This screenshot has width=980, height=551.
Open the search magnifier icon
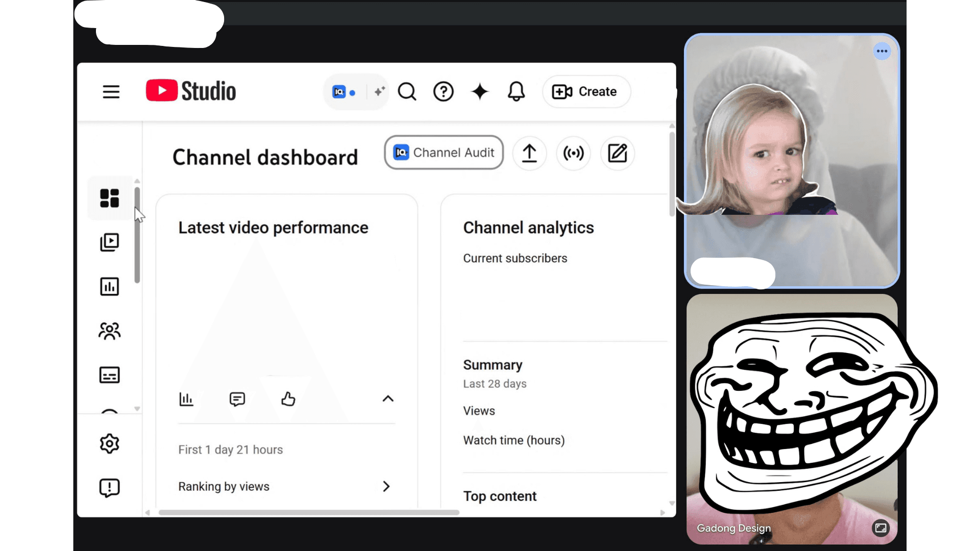pyautogui.click(x=407, y=92)
